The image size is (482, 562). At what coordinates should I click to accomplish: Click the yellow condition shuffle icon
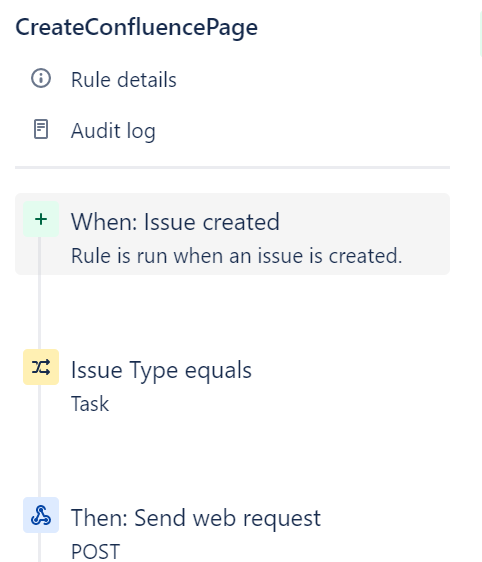click(41, 367)
